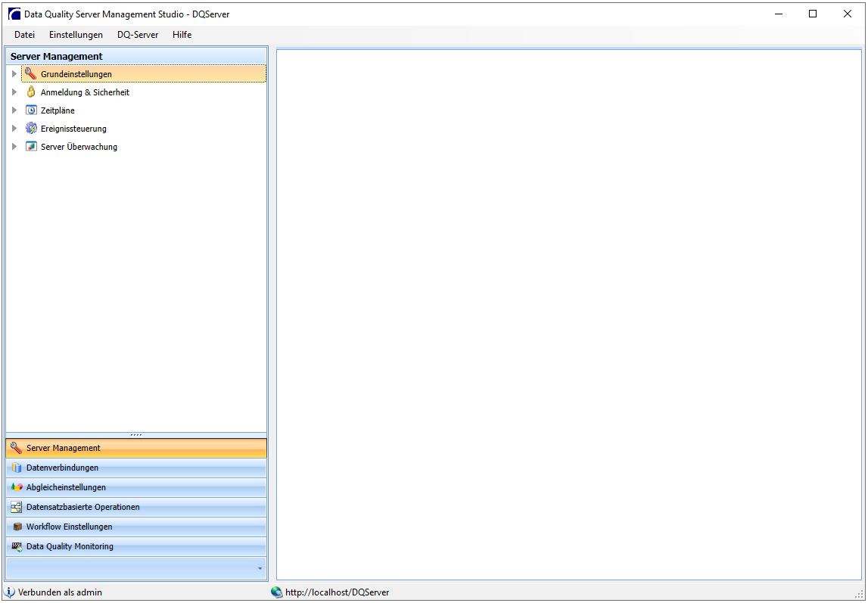
Task: Click the Abgleicheinstellungen colored shapes icon
Action: (17, 487)
